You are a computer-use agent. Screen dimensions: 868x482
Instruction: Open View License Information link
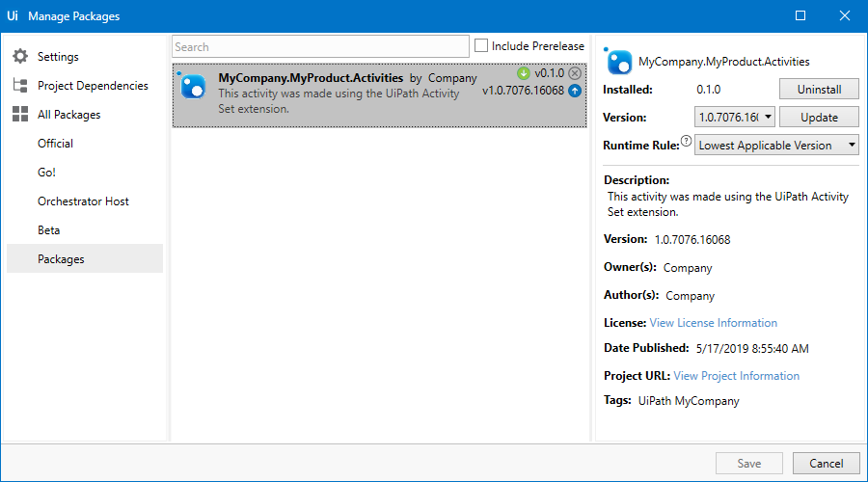713,323
